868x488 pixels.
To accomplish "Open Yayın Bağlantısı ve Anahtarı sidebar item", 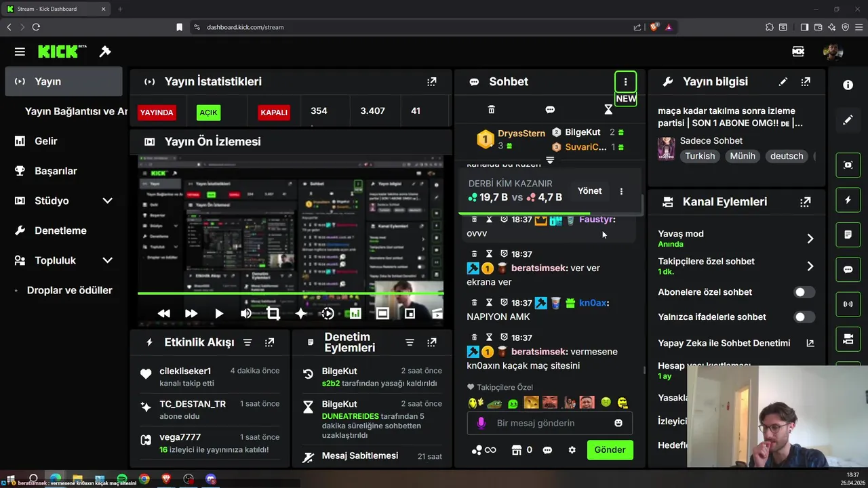I will (76, 111).
